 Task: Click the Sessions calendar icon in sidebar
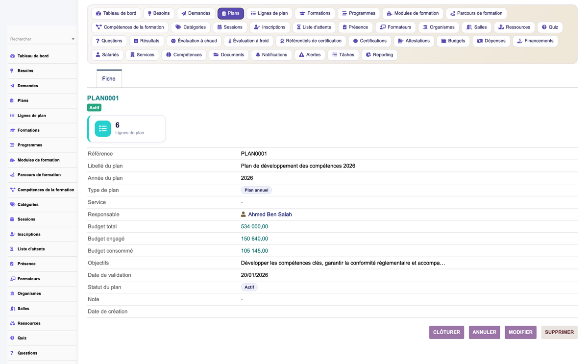click(x=12, y=219)
